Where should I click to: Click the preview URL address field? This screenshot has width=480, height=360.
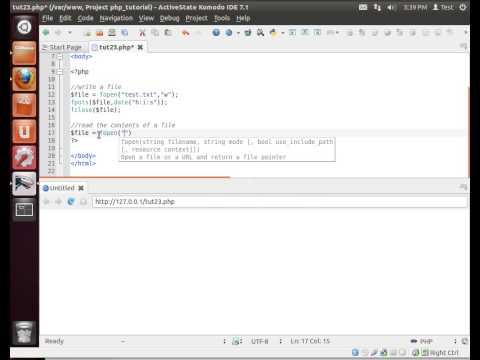tap(279, 202)
